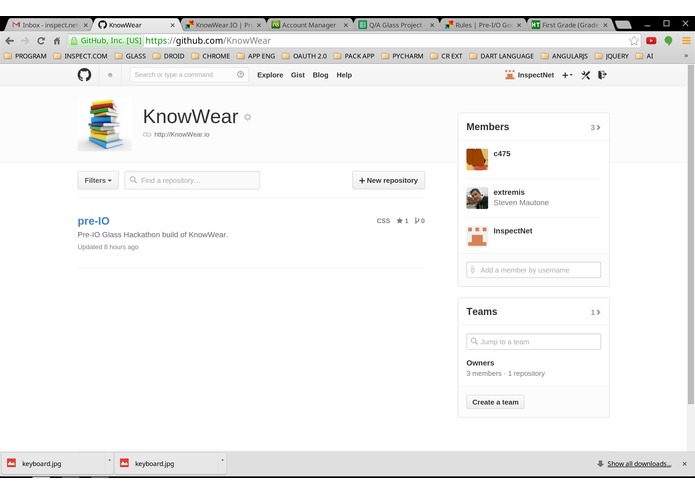Focus Add a member by username field
Screen dimensions: 695x494
coord(533,270)
